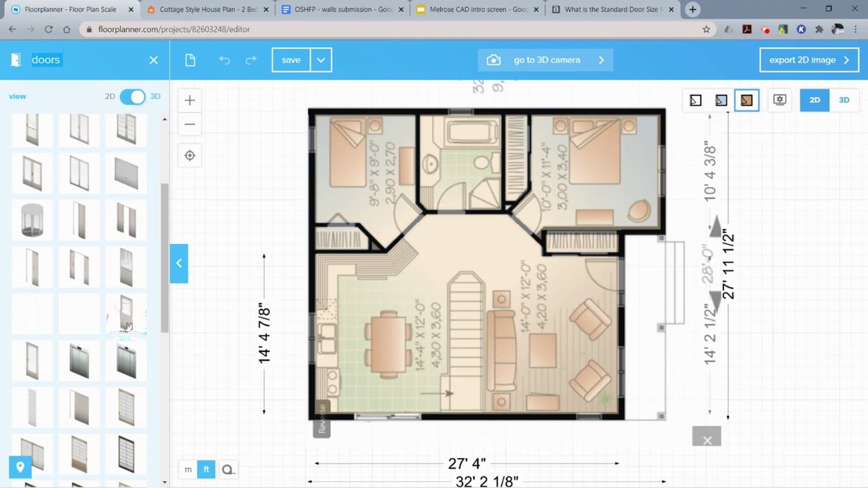This screenshot has height=488, width=868.
Task: Select the blue-tinted display mode
Action: point(721,100)
